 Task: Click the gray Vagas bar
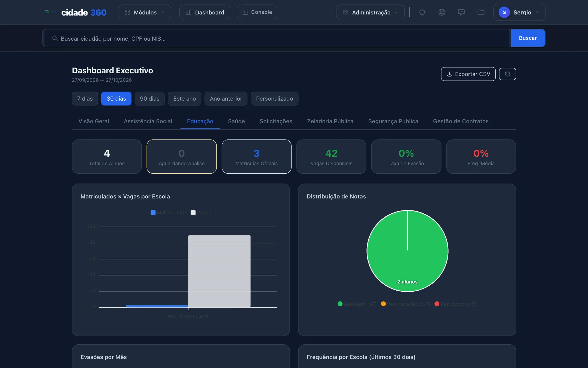(x=219, y=271)
